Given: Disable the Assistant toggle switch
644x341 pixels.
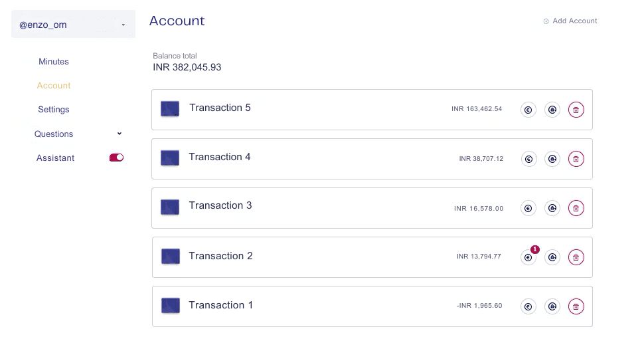Looking at the screenshot, I should click(116, 158).
